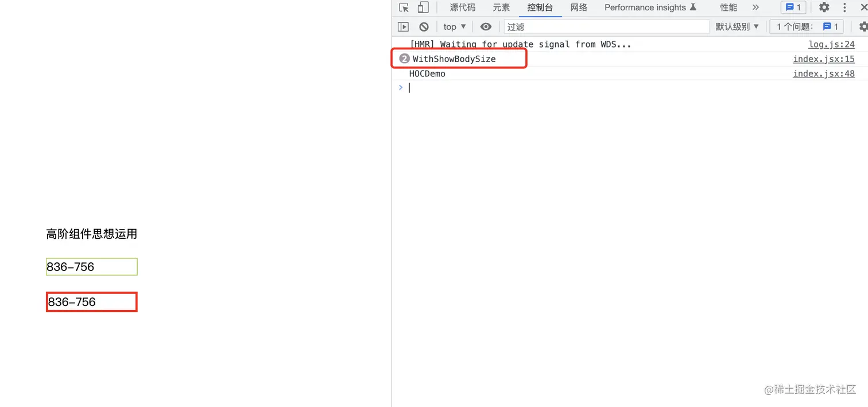Click the red-bordered 836–756 box

(92, 302)
